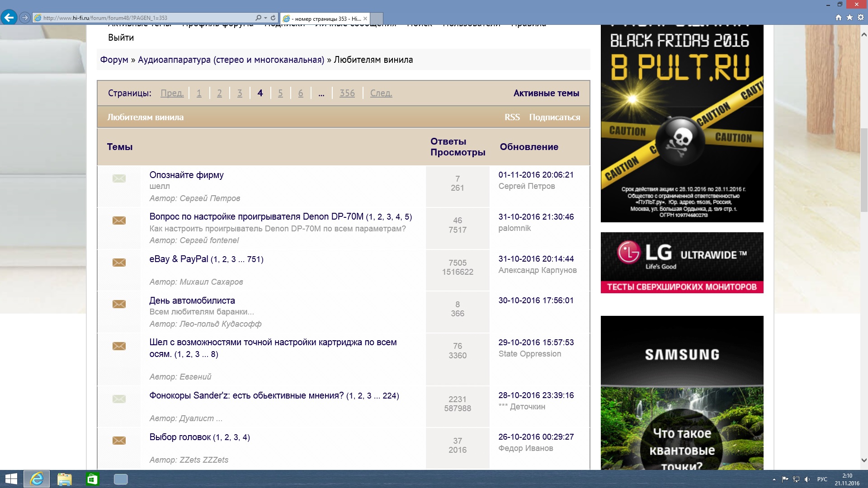Open the IE tools gear icon
This screenshot has height=488, width=868.
(x=861, y=18)
